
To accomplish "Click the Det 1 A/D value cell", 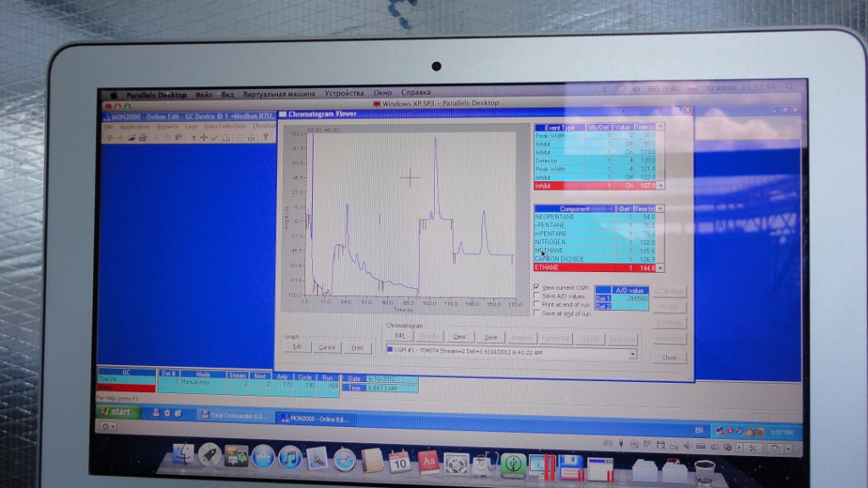I will [x=630, y=297].
